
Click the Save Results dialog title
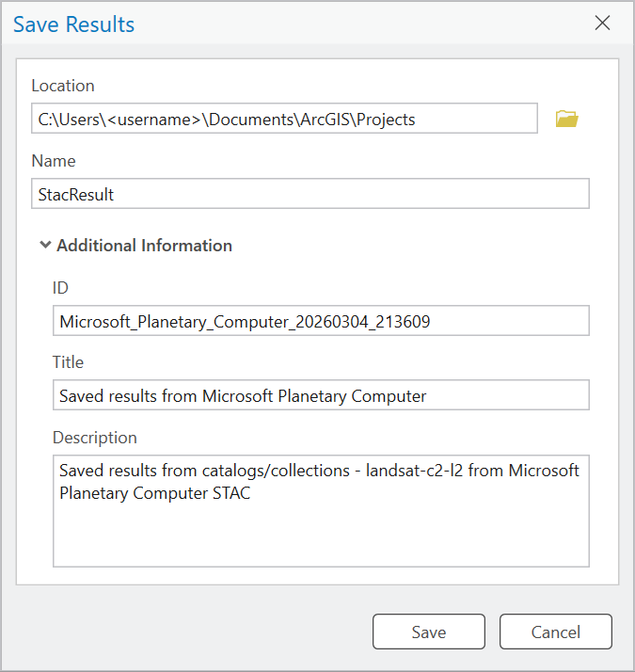click(73, 24)
